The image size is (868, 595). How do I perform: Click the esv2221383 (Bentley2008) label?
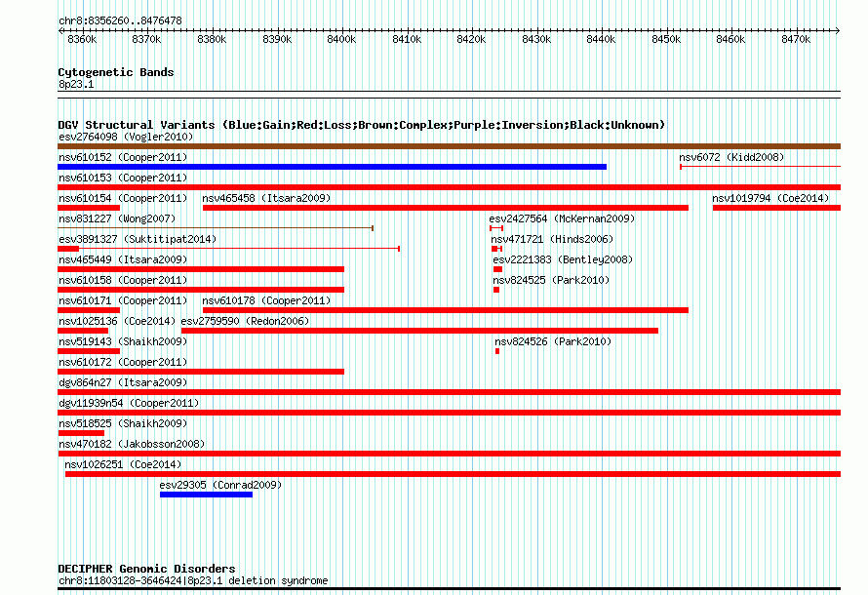[563, 259]
